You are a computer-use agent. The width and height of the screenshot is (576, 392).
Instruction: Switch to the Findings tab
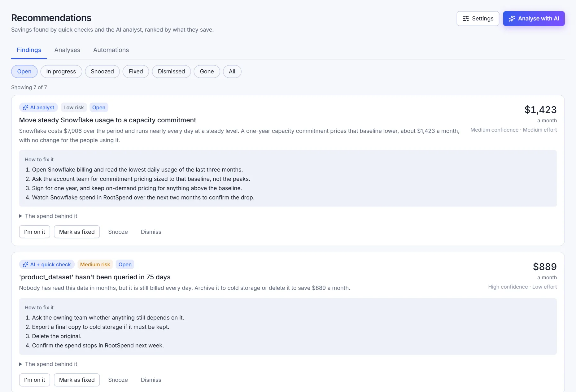[29, 50]
